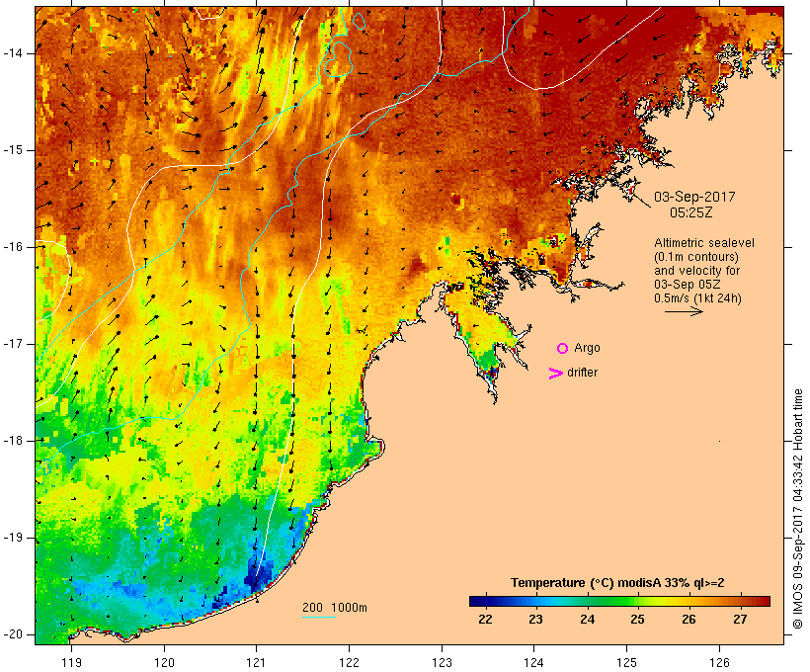Click the 121 longitude axis label
This screenshot has height=672, width=810.
pos(256,662)
